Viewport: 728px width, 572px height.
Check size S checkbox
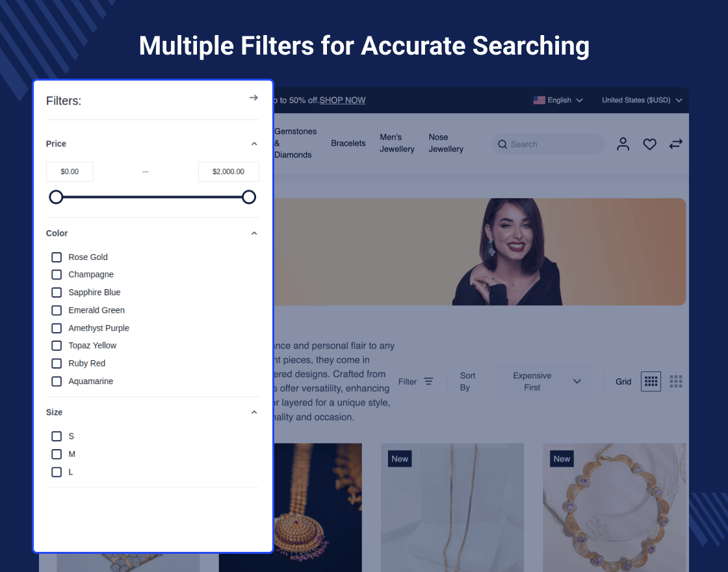coord(57,436)
